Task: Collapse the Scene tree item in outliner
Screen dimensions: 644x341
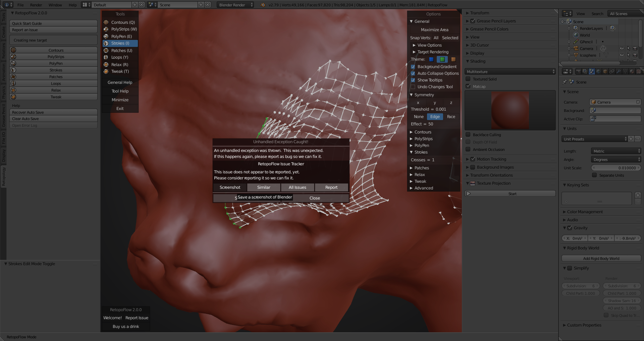Action: 562,21
